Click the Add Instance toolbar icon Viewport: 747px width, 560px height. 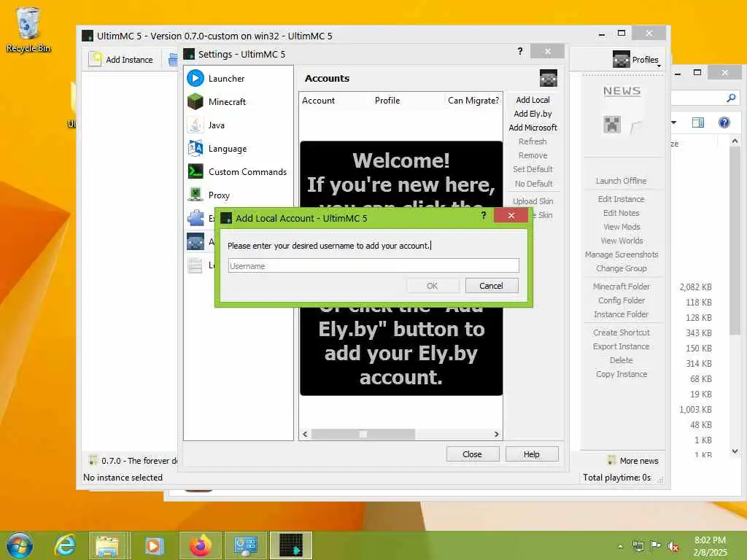(x=96, y=59)
